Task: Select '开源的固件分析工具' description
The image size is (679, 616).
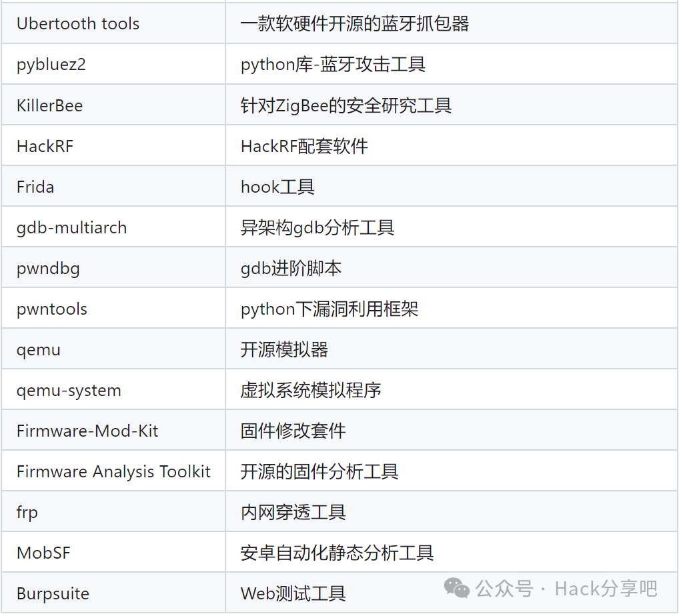Action: tap(319, 471)
